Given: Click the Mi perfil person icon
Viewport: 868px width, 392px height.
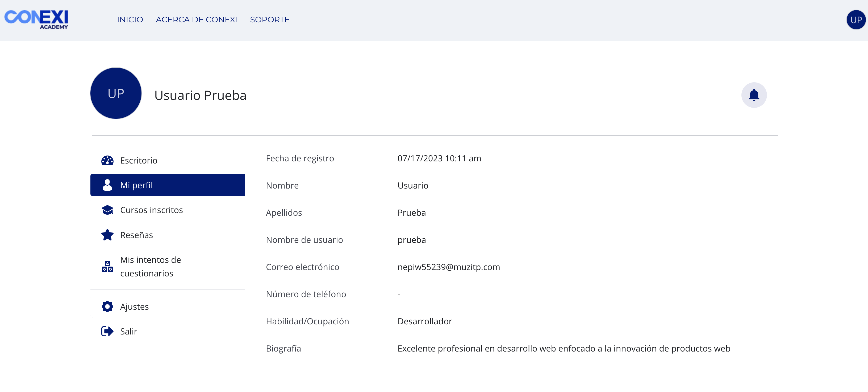Looking at the screenshot, I should (107, 185).
